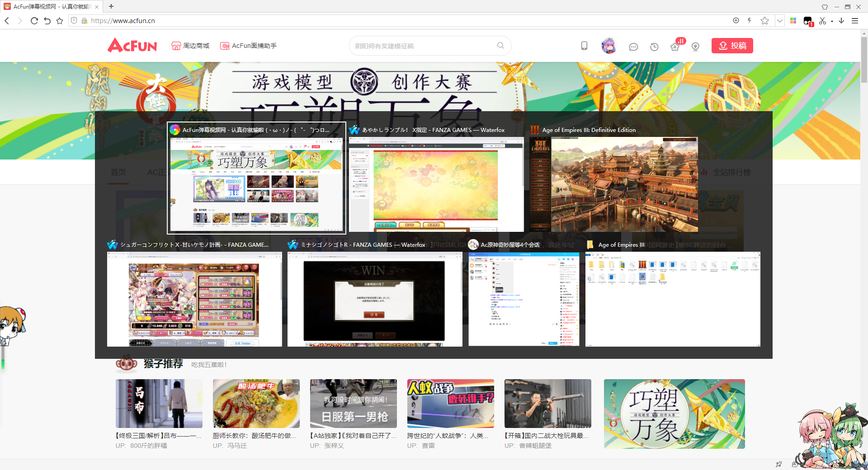The width and height of the screenshot is (868, 470).
Task: Open 周边商城 shop link
Action: coord(190,46)
